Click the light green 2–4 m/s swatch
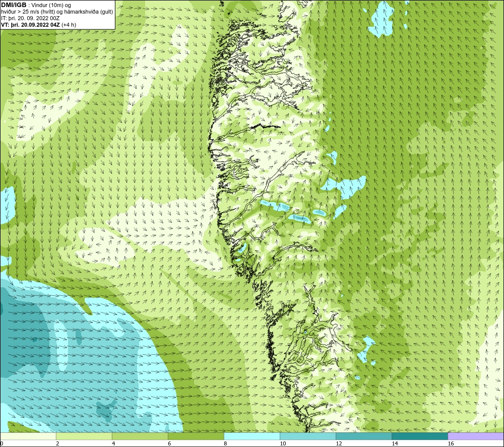The height and width of the screenshot is (447, 504). 84,436
